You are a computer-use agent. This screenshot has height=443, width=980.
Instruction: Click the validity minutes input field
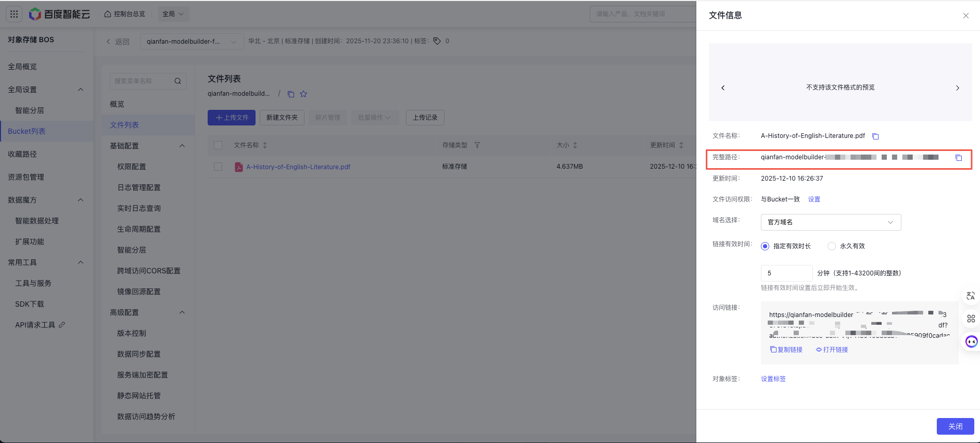point(786,273)
